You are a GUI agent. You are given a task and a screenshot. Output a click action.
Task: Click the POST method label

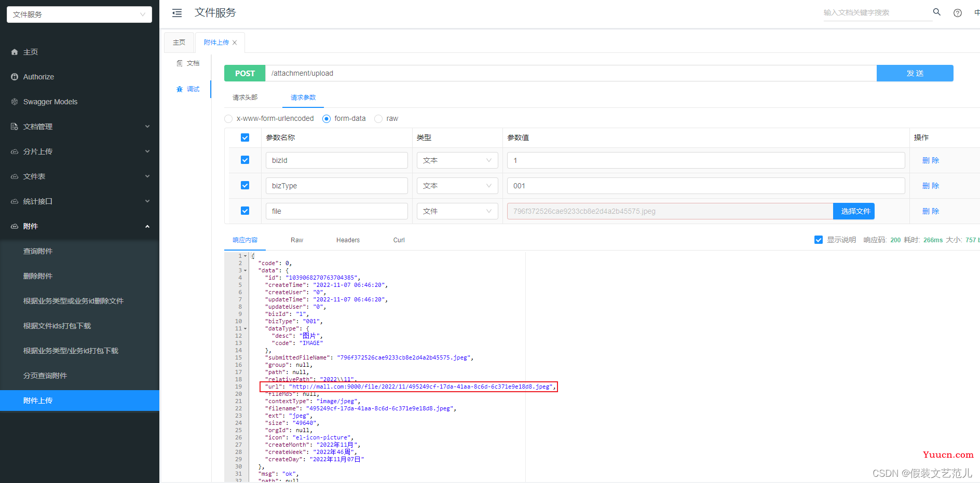[x=245, y=73]
